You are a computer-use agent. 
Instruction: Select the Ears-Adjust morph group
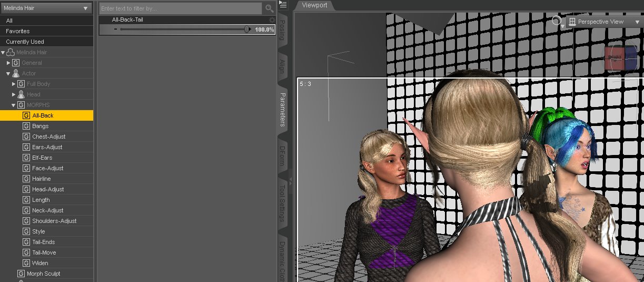pyautogui.click(x=47, y=147)
